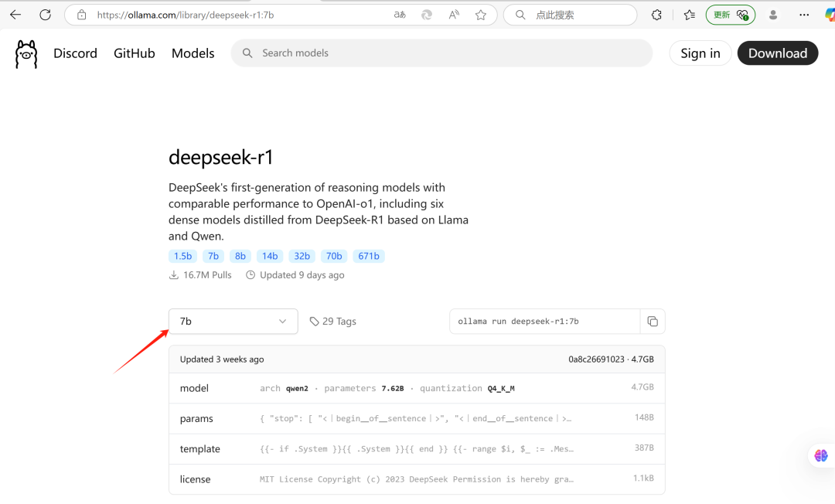Click the read aloud icon in address bar
The height and width of the screenshot is (504, 835).
coord(454,15)
